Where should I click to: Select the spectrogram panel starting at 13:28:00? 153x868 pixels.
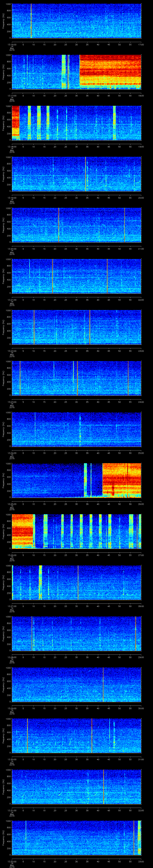tap(76, 634)
